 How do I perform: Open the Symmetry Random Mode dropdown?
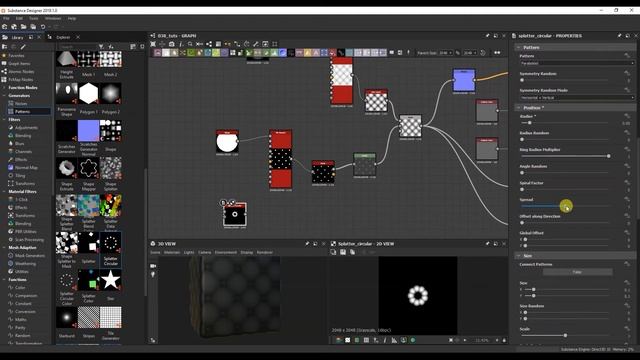577,98
